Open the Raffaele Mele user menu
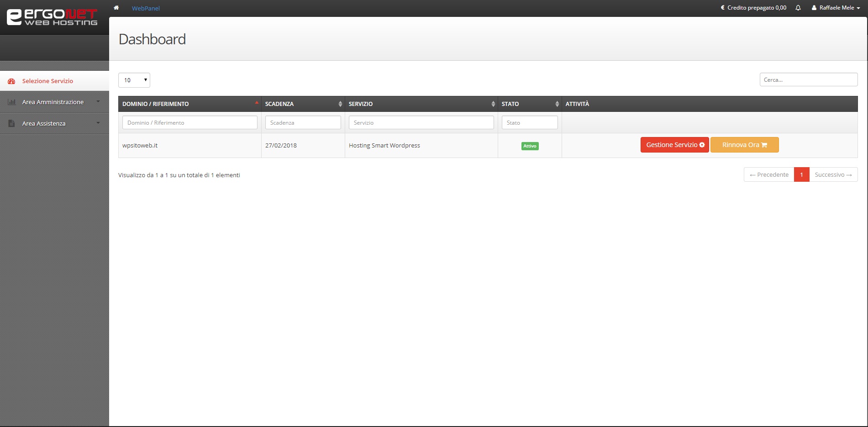 [x=836, y=8]
